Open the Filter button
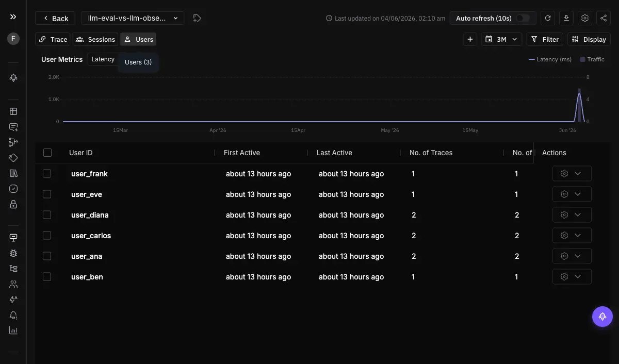This screenshot has height=364, width=619. click(x=545, y=39)
